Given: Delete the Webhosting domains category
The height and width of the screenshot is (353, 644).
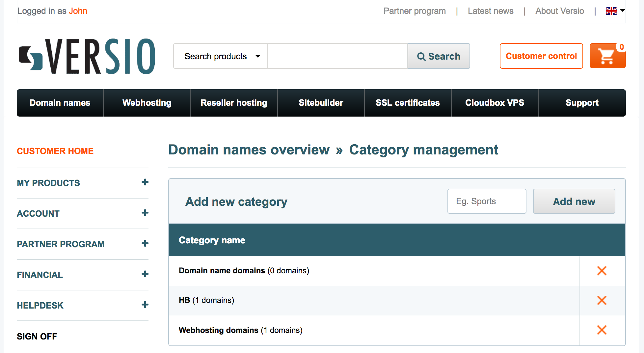Looking at the screenshot, I should click(x=602, y=330).
